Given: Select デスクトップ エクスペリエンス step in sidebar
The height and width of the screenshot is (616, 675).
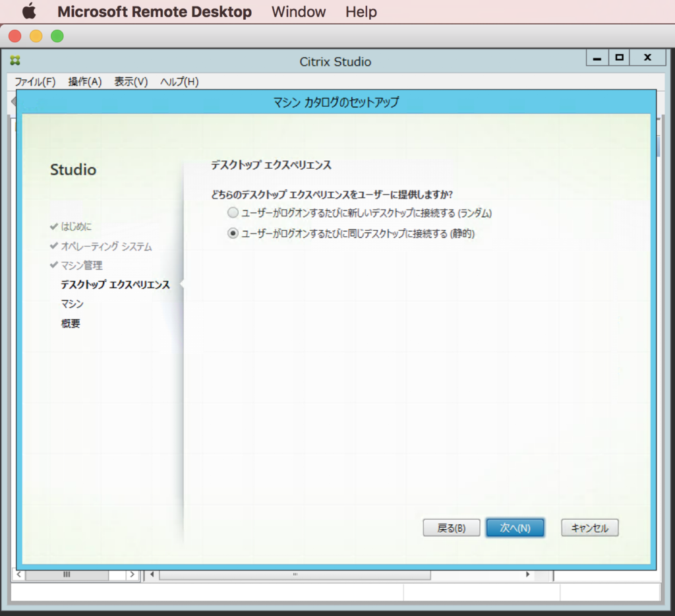Looking at the screenshot, I should 115,285.
